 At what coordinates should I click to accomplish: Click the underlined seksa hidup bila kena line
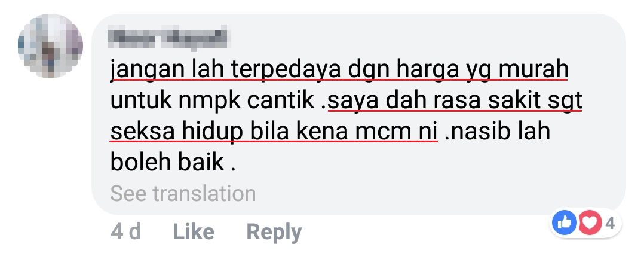[274, 132]
